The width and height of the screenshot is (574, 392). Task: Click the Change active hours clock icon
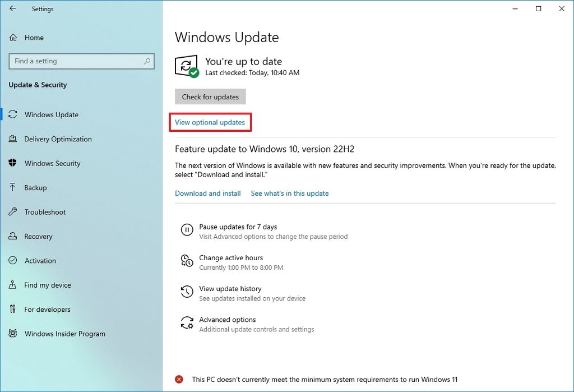point(187,260)
